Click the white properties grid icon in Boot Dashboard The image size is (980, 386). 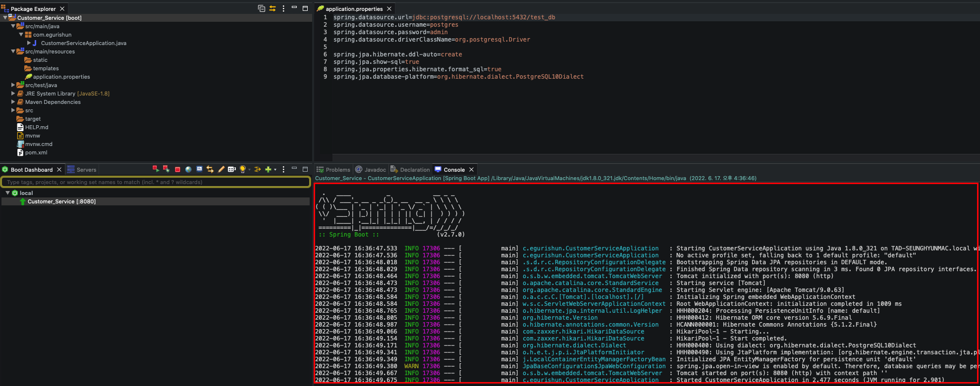pyautogui.click(x=231, y=169)
